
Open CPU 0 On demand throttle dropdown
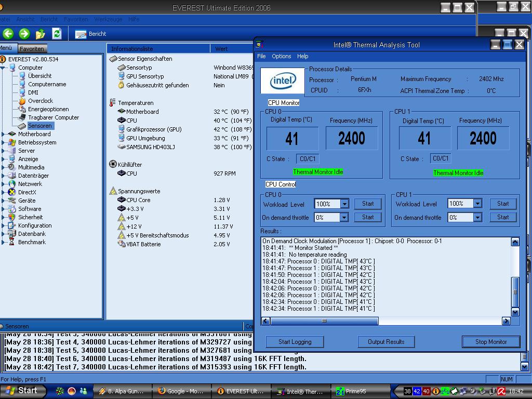(x=344, y=218)
